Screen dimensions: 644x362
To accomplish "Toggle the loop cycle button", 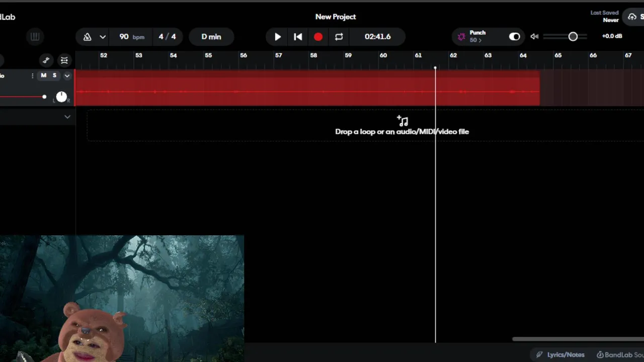I will (x=339, y=37).
